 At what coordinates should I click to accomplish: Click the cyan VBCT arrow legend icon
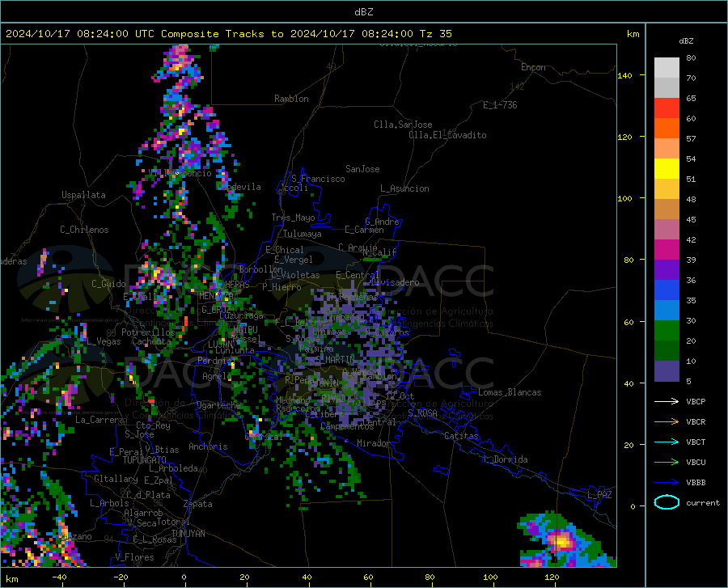click(x=667, y=442)
